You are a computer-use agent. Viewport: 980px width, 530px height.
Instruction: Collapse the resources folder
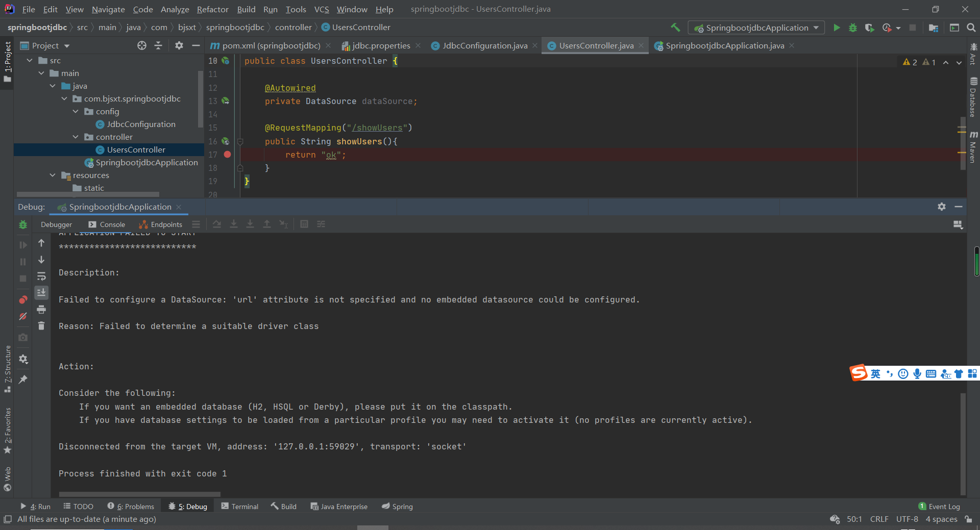[x=53, y=175]
